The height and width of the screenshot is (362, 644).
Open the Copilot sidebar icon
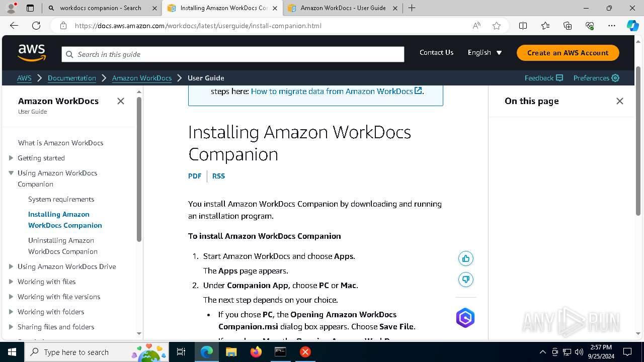click(632, 26)
